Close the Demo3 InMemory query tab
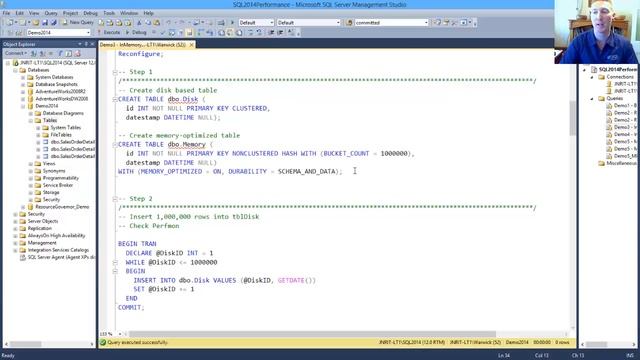 tap(191, 44)
